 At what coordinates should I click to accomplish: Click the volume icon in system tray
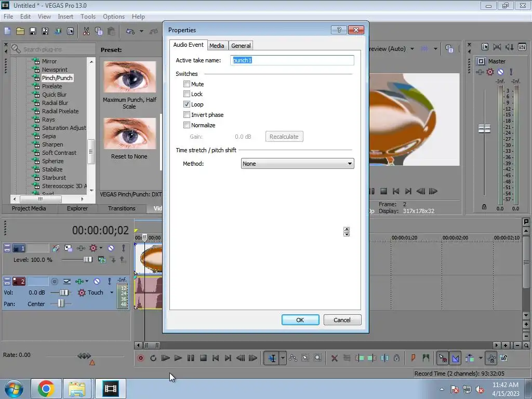point(480,390)
